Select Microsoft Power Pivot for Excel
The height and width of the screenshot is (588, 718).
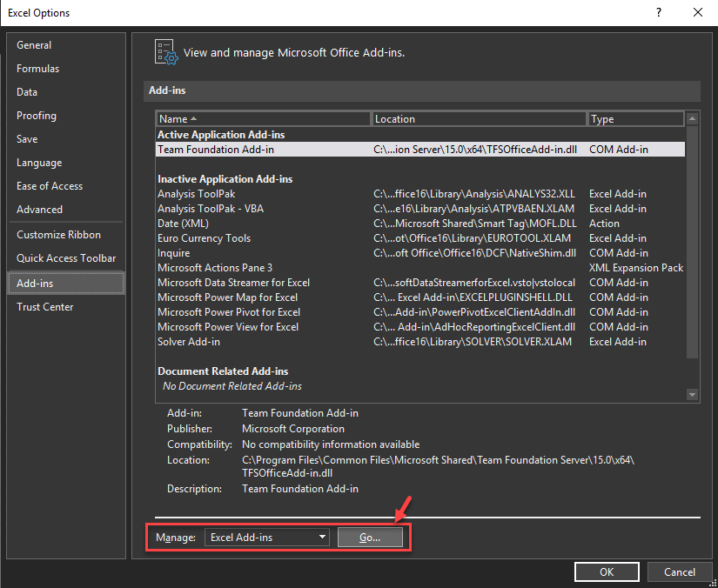[420, 312]
